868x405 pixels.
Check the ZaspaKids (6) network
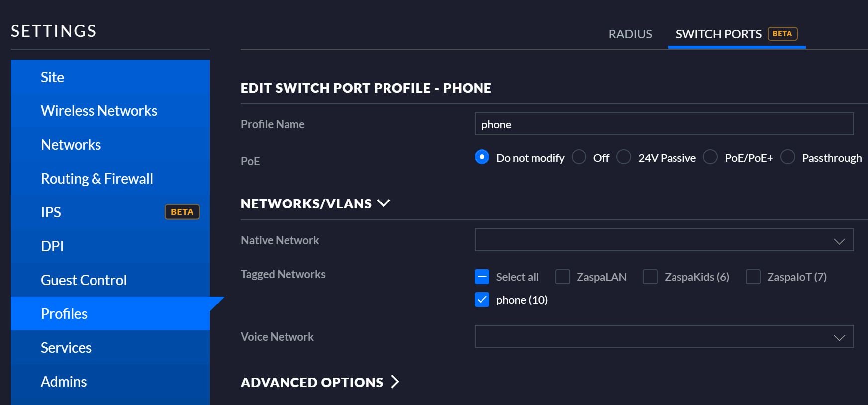pos(650,277)
